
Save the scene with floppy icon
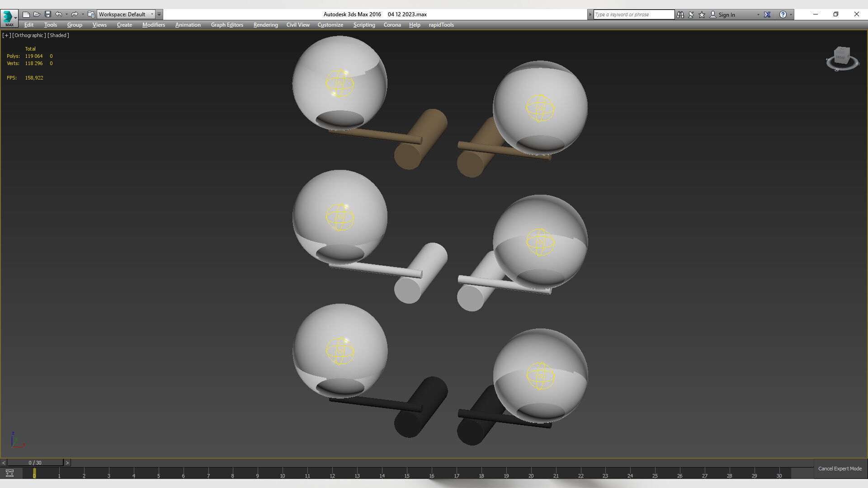click(x=47, y=14)
